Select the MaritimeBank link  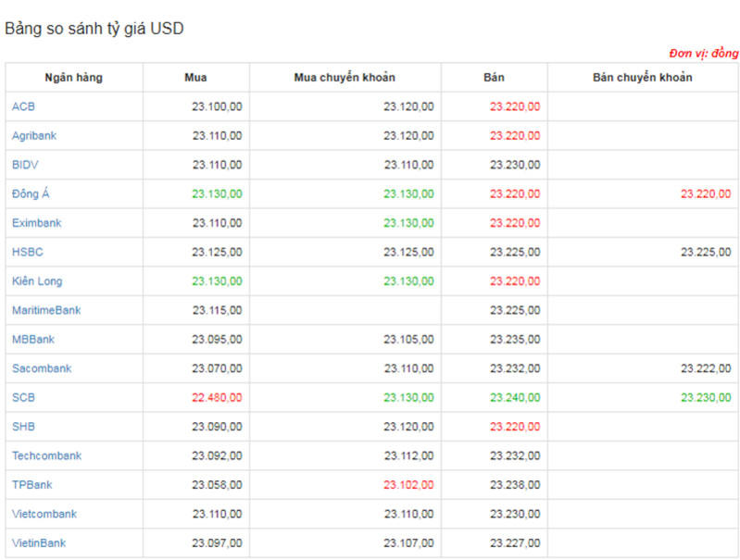tap(46, 310)
